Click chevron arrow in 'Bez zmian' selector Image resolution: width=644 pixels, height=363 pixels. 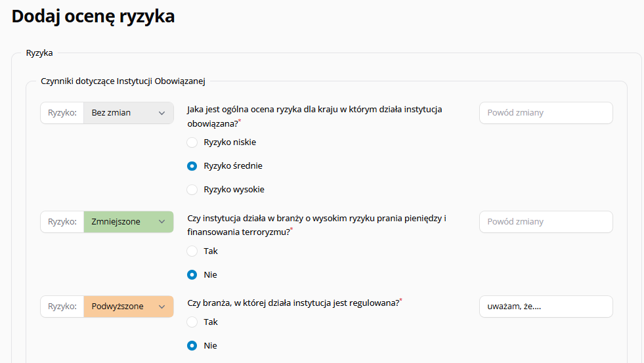[162, 113]
